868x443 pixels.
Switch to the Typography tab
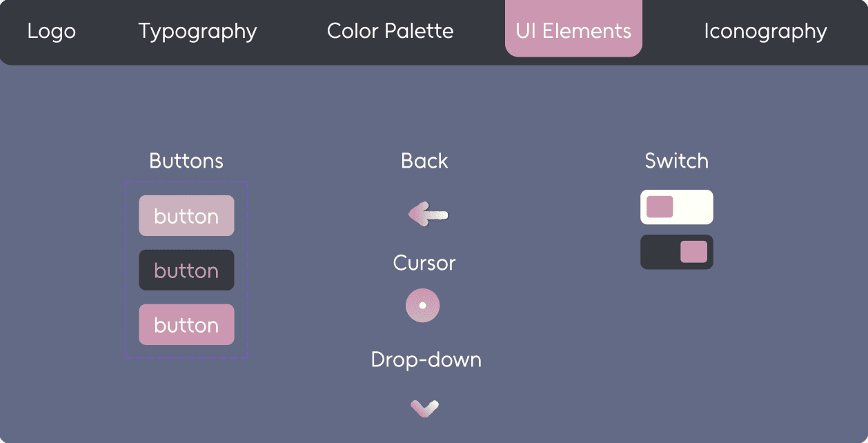(x=197, y=32)
